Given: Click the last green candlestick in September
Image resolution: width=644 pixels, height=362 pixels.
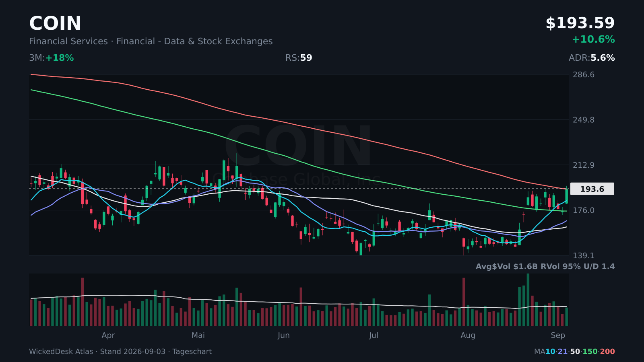Looking at the screenshot, I should point(566,196).
